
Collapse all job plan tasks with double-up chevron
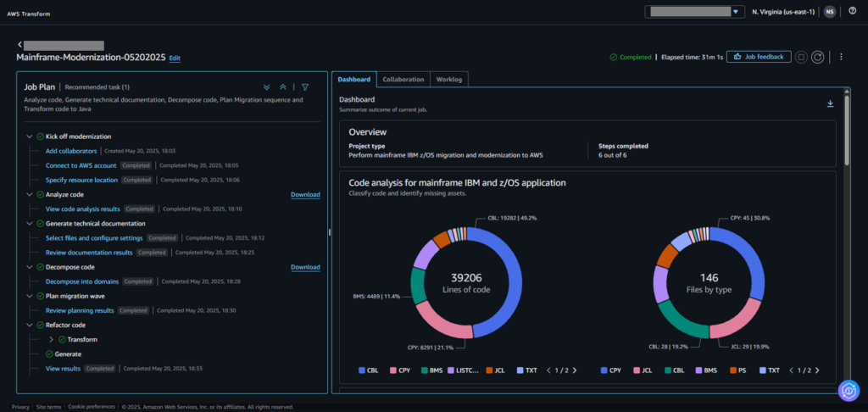[282, 87]
